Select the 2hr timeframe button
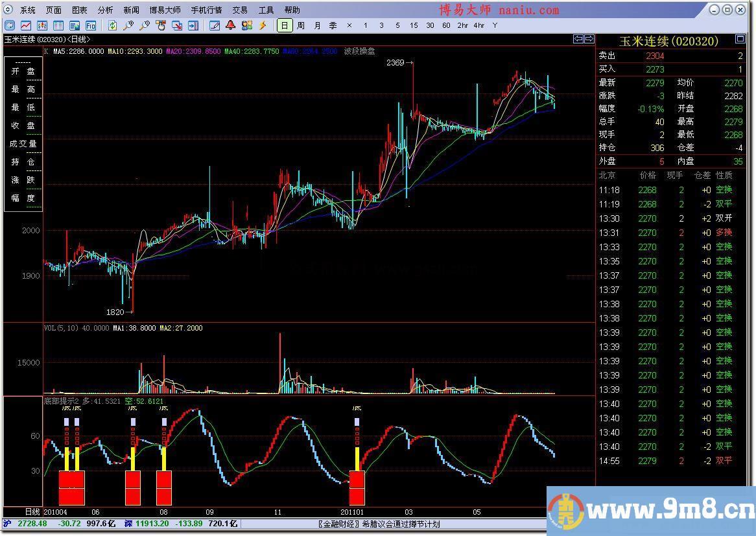The height and width of the screenshot is (536, 756). click(462, 26)
